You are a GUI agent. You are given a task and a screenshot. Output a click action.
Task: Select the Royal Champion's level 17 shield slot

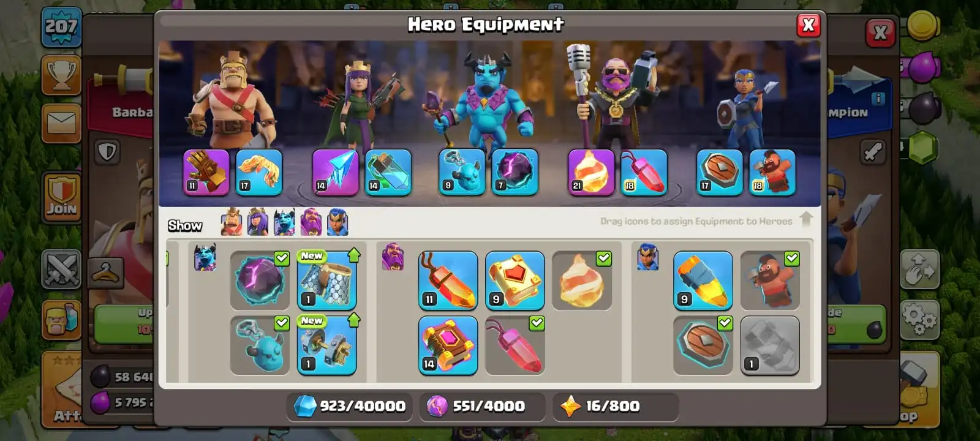[x=720, y=172]
